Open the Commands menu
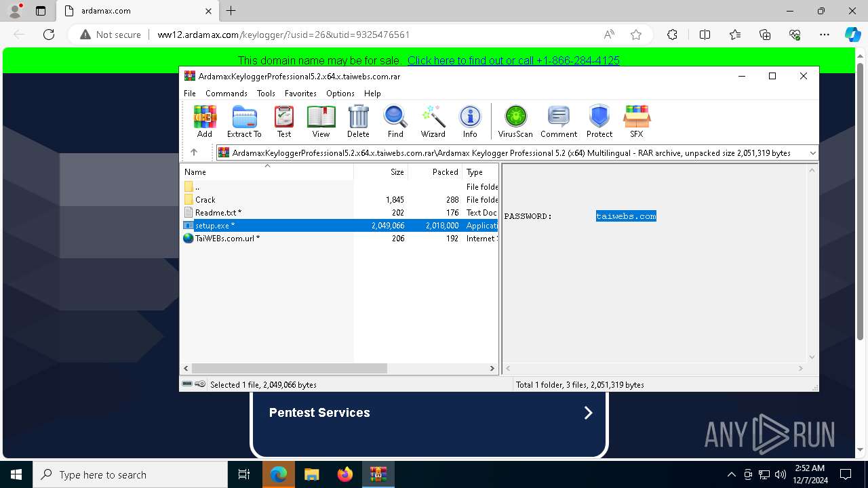This screenshot has height=488, width=868. [x=226, y=94]
